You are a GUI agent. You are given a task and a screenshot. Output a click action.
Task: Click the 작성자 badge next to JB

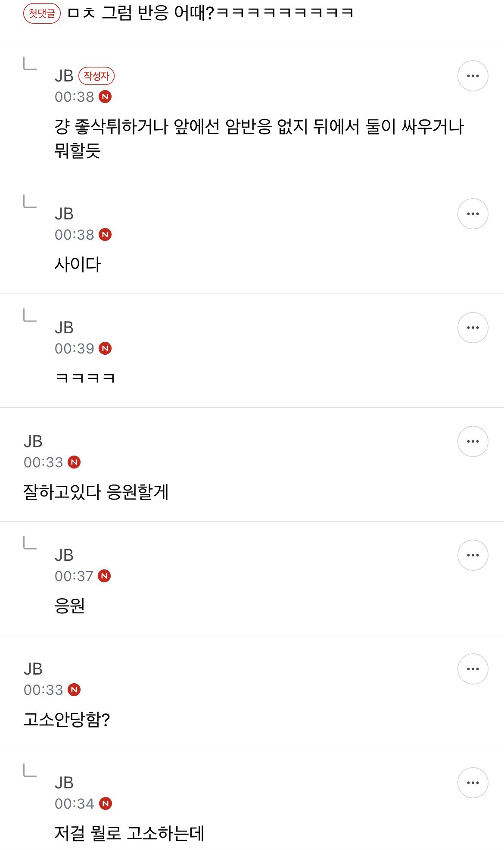96,76
